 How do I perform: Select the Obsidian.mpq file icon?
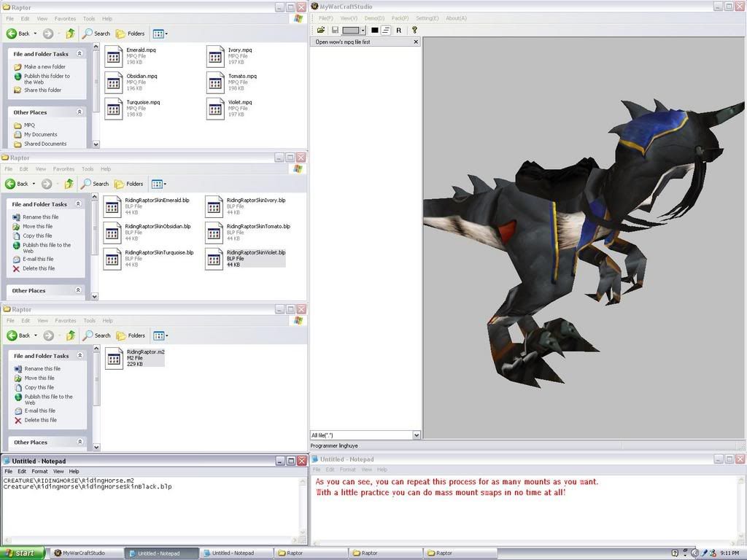click(113, 83)
